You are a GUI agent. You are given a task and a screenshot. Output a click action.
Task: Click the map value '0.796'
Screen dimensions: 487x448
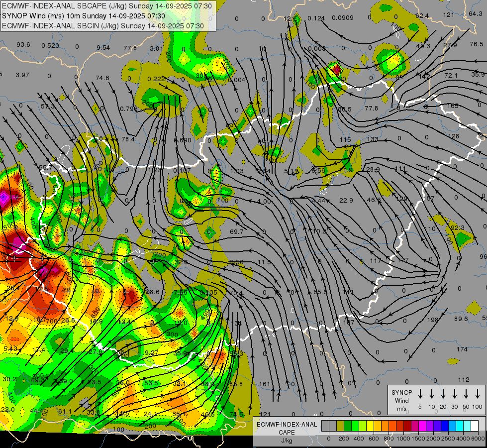(128, 109)
